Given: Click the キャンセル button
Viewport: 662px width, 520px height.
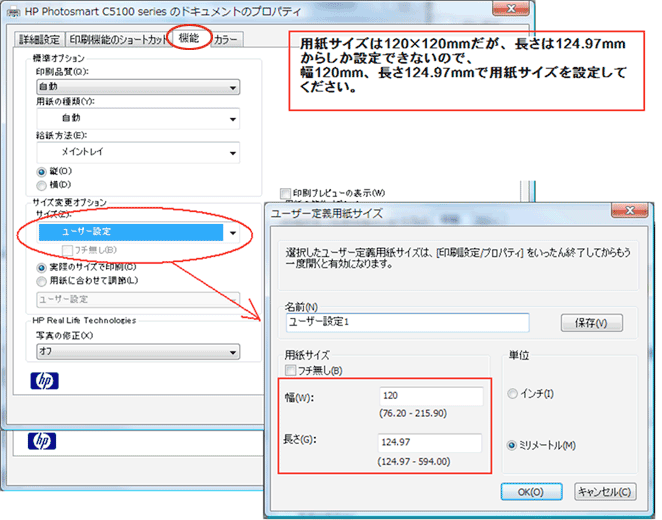Looking at the screenshot, I should click(x=605, y=492).
